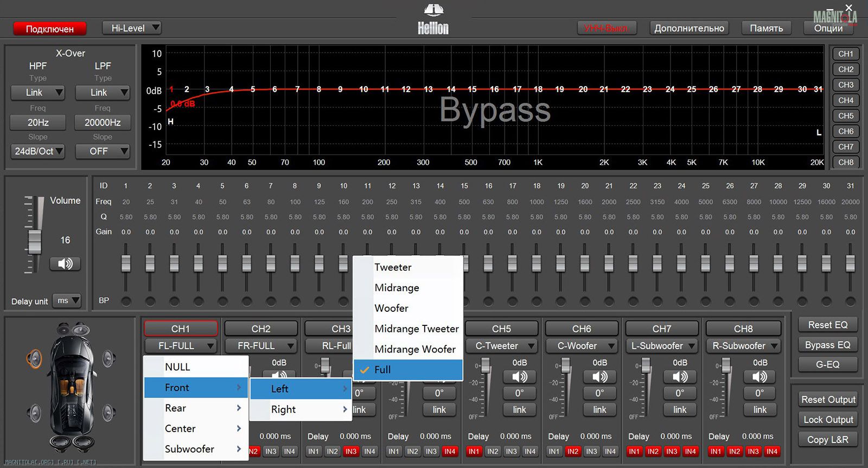This screenshot has width=868, height=468.
Task: Choose Right in Front submenu
Action: [301, 409]
